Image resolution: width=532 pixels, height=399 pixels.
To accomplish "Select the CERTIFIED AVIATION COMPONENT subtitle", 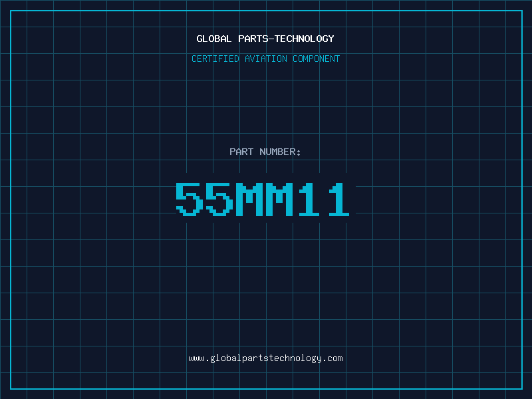I will (265, 59).
